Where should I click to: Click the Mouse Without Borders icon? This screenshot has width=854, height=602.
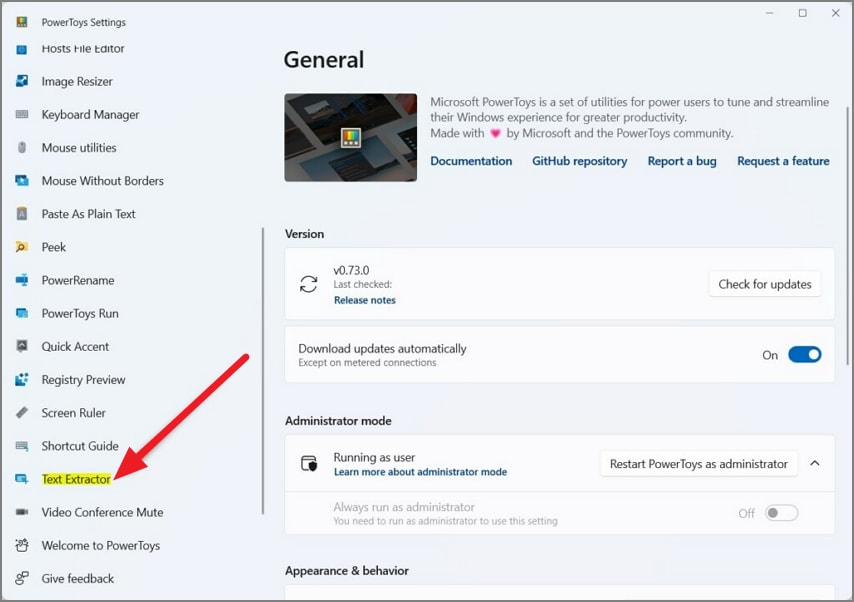pyautogui.click(x=21, y=181)
